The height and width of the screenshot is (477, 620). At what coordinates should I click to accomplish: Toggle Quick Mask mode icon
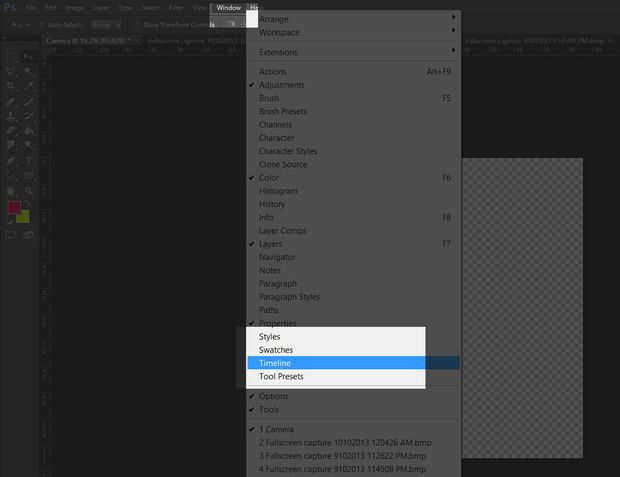coord(11,235)
